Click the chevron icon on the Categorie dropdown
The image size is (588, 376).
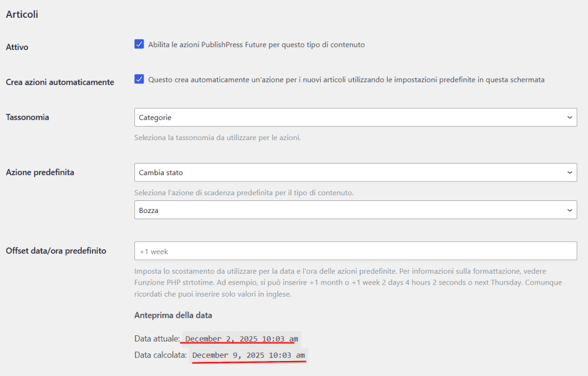pyautogui.click(x=570, y=117)
